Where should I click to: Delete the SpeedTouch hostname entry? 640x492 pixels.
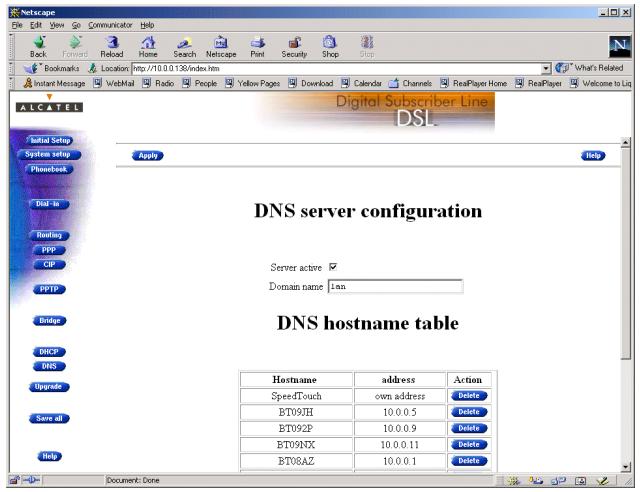click(x=469, y=396)
